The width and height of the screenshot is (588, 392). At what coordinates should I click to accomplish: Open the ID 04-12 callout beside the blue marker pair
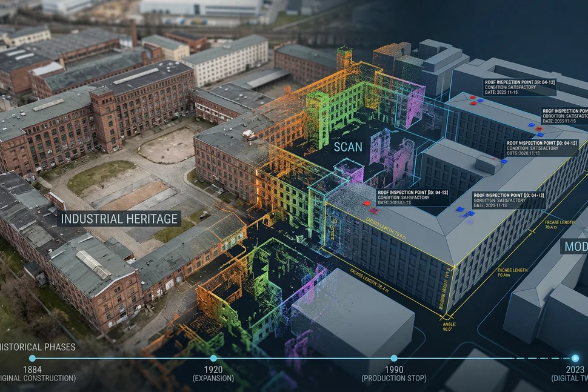[509, 201]
